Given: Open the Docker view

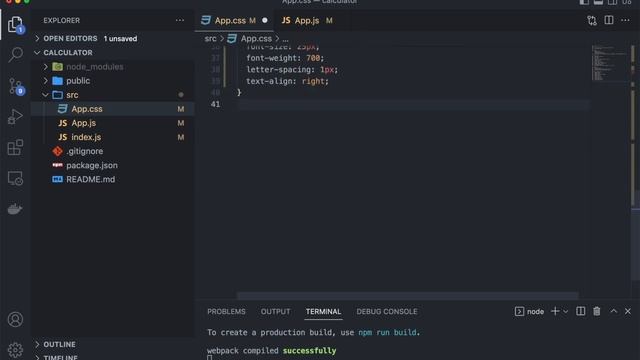Looking at the screenshot, I should 16,209.
